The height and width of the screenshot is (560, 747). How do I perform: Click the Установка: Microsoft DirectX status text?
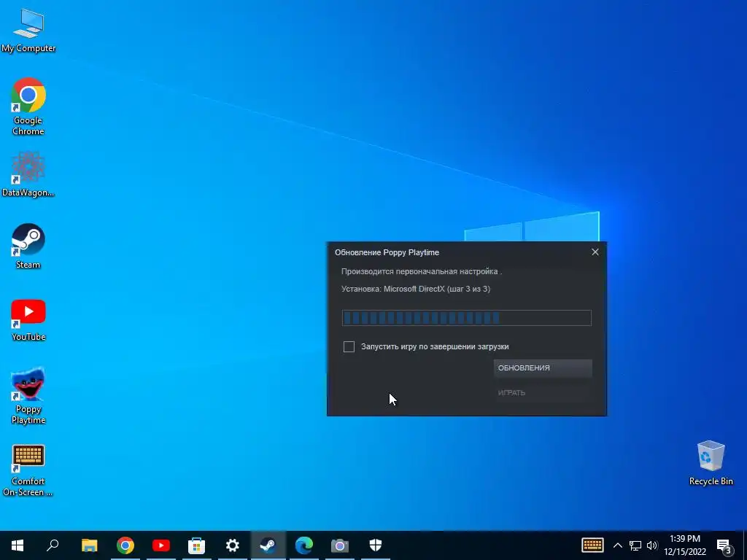pyautogui.click(x=415, y=289)
